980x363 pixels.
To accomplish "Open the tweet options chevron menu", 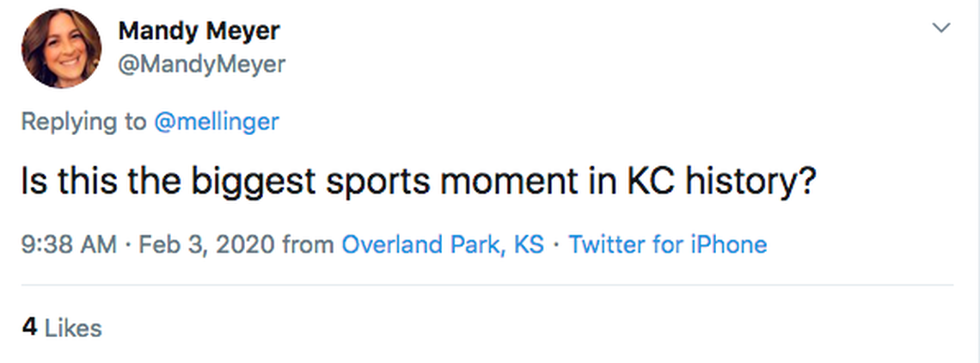I will click(942, 28).
